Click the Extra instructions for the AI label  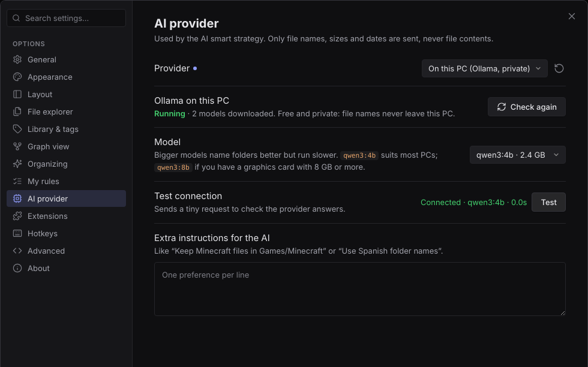[212, 238]
